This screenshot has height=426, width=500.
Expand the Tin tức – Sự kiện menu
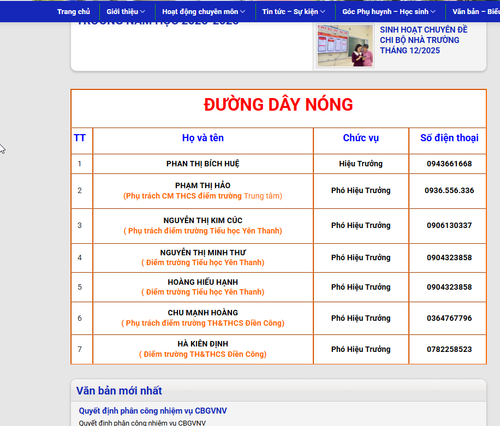pyautogui.click(x=293, y=12)
